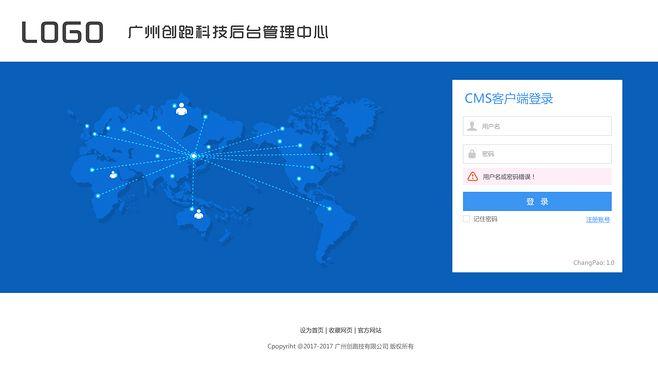This screenshot has width=658, height=370.
Task: Click the blue 登录 login button
Action: (537, 201)
